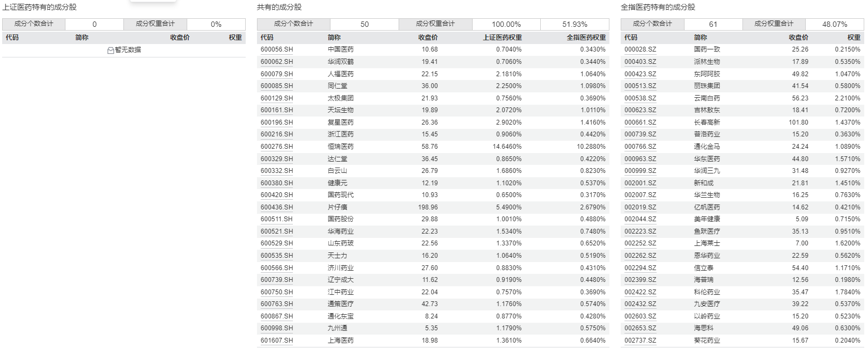The height and width of the screenshot is (348, 868).
Task: Click the empty-data icon beside 暂无数据
Action: tap(111, 50)
